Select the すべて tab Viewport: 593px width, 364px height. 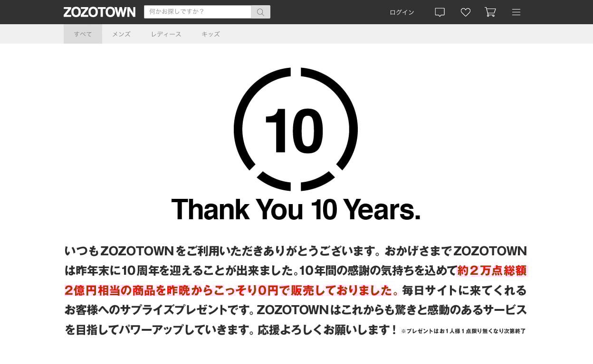pyautogui.click(x=83, y=34)
